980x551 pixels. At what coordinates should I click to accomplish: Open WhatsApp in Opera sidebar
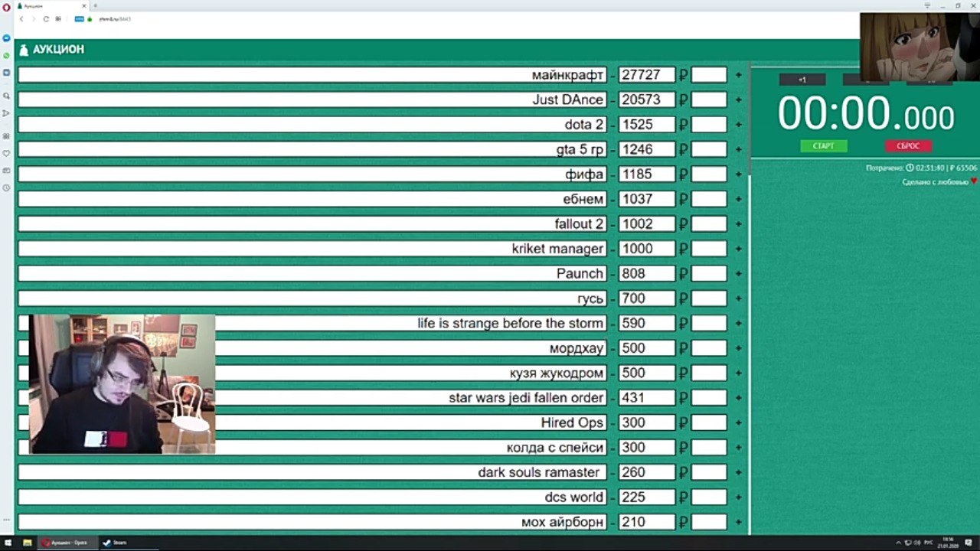coord(6,55)
